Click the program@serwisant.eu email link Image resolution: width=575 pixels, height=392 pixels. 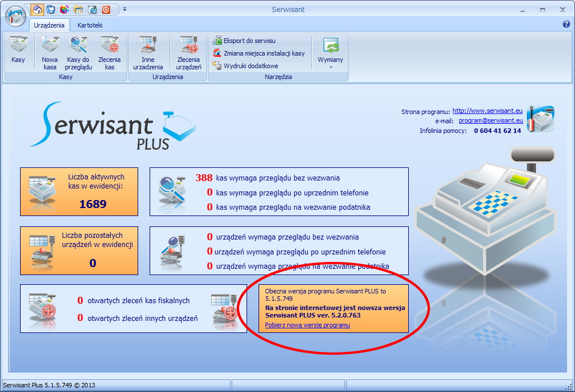(x=491, y=120)
